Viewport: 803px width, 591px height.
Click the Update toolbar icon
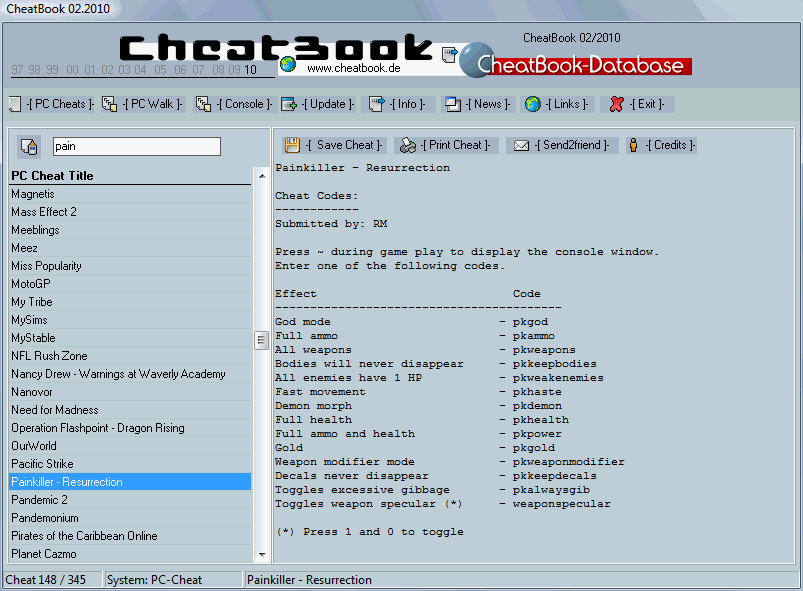289,104
